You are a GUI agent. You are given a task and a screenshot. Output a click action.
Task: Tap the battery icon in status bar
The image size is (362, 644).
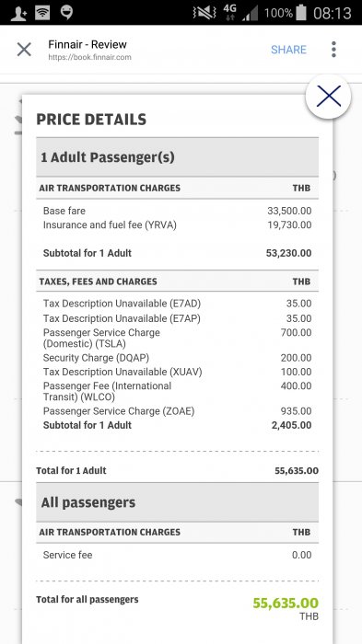301,12
